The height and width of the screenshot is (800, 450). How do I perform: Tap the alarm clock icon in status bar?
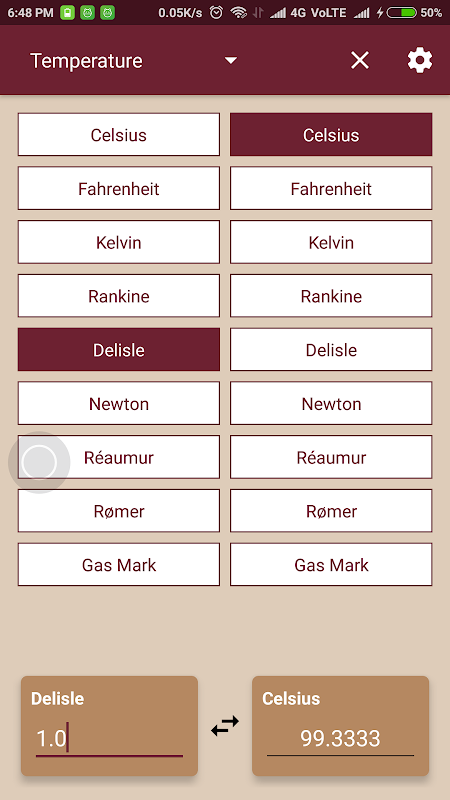click(216, 13)
